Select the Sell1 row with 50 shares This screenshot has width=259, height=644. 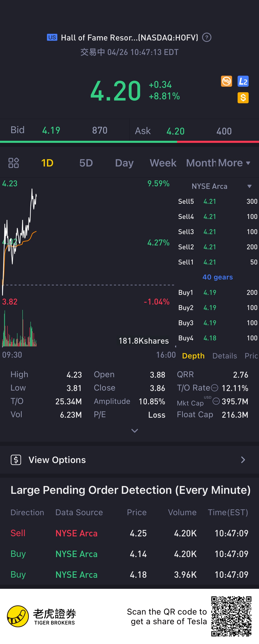tap(218, 262)
